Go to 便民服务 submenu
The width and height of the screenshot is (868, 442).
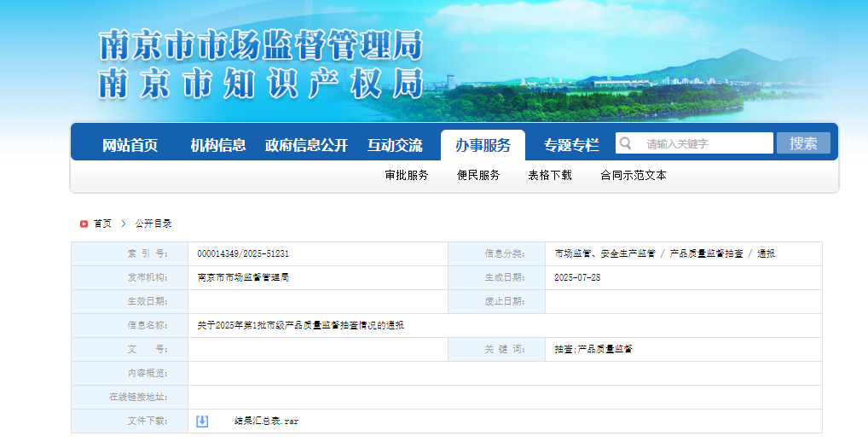click(x=478, y=175)
